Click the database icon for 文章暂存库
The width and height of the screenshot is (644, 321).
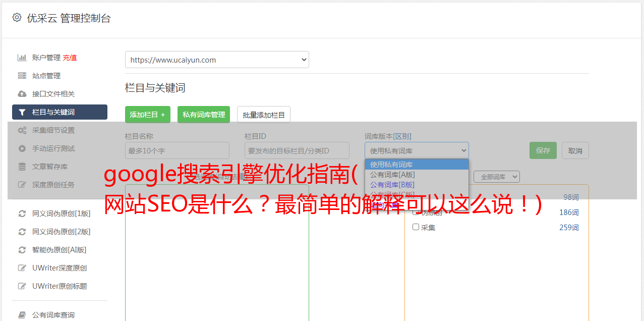pos(22,167)
